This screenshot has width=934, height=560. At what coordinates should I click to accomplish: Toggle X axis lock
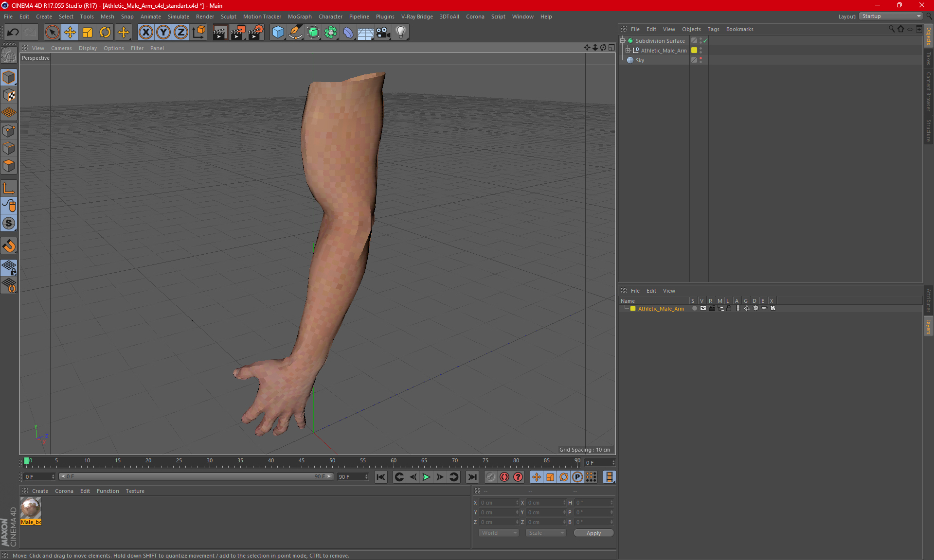click(145, 33)
